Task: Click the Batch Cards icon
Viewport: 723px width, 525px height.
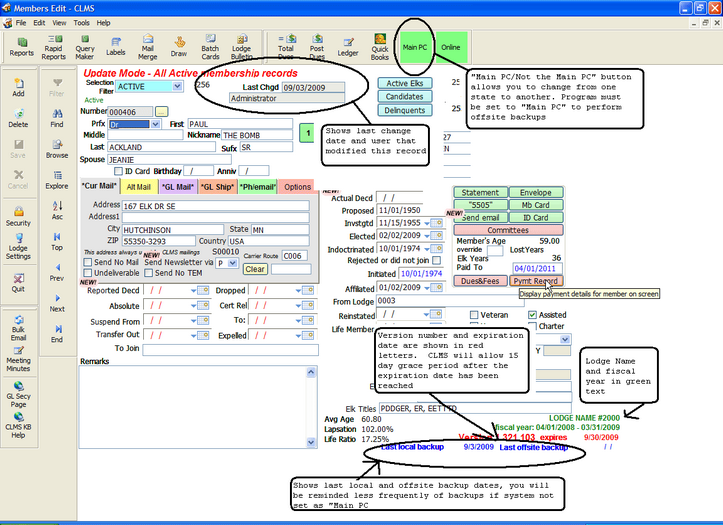Action: 210,46
